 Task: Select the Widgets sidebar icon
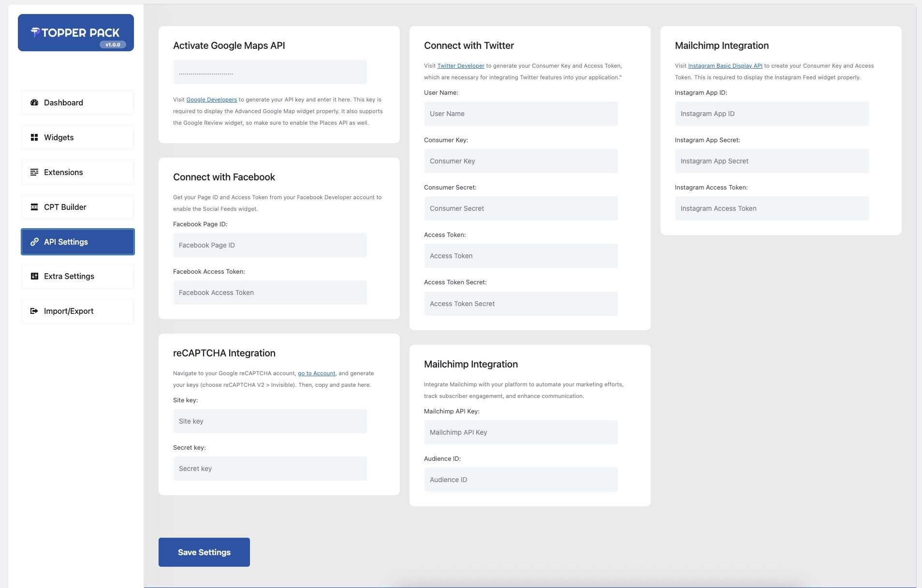pyautogui.click(x=34, y=137)
